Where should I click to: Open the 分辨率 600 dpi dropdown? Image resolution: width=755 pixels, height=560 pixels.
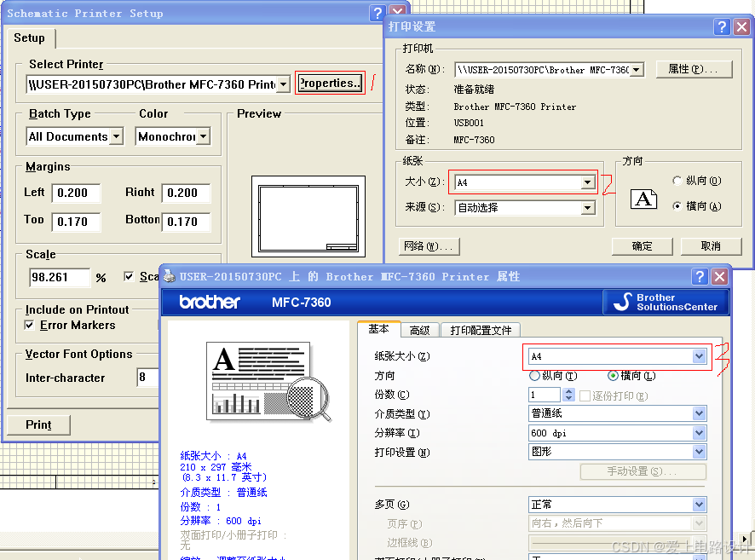[x=699, y=433]
